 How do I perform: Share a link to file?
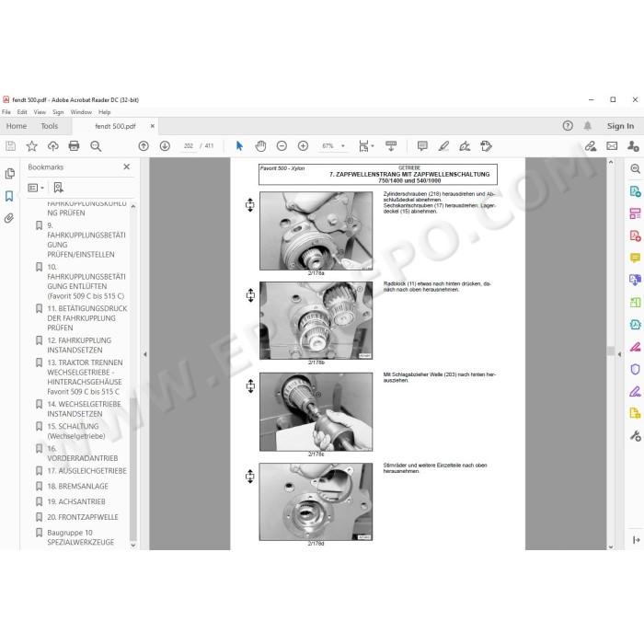[x=591, y=145]
